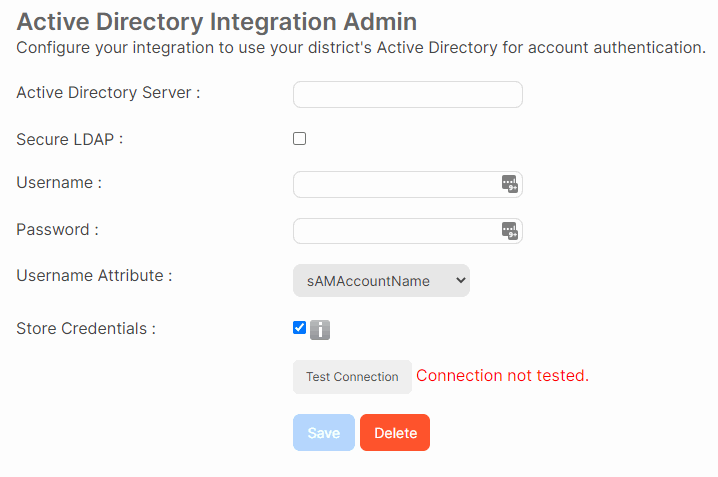Enable the Secure LDAP checkbox
The image size is (718, 477).
[x=299, y=138]
